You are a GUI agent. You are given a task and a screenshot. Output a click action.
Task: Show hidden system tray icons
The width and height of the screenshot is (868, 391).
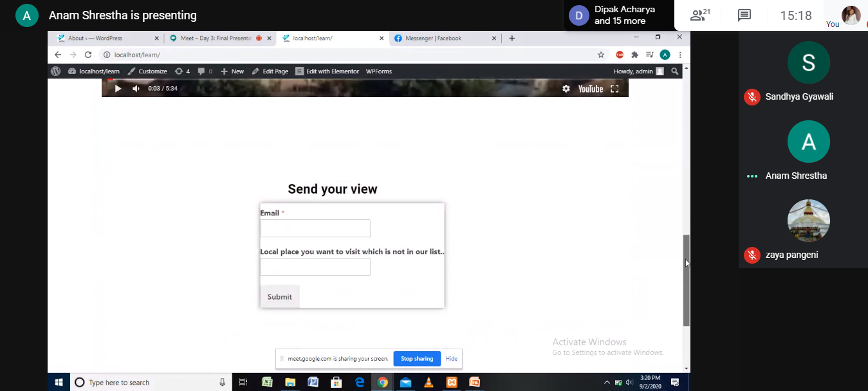tap(607, 382)
